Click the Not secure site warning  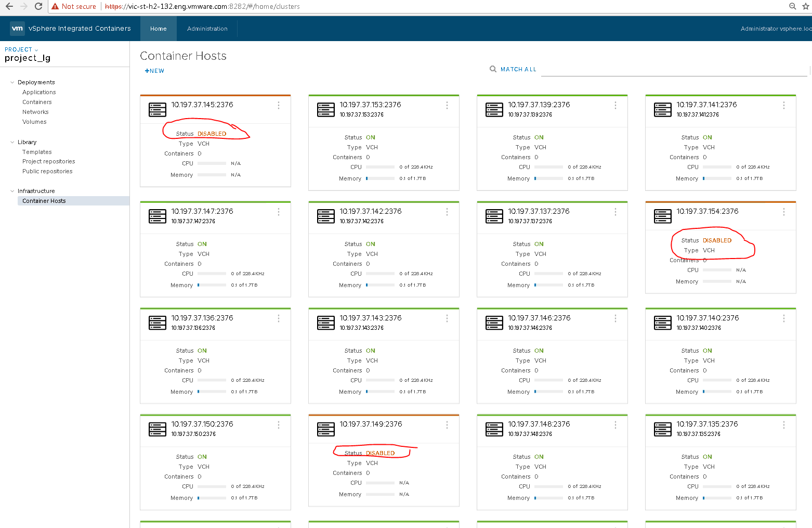pos(74,6)
